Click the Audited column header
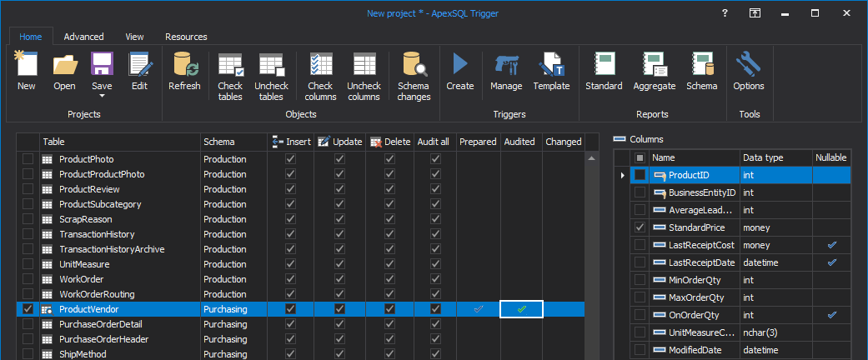The image size is (868, 360). 519,142
